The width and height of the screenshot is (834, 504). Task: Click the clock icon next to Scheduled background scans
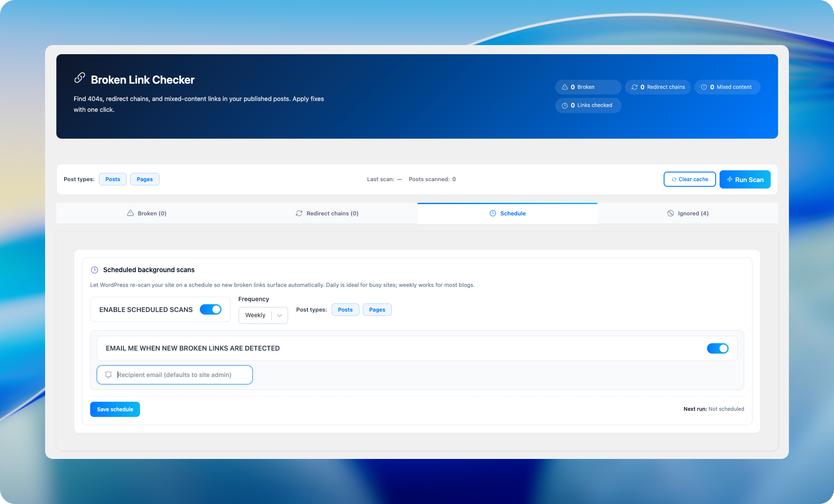pyautogui.click(x=94, y=270)
